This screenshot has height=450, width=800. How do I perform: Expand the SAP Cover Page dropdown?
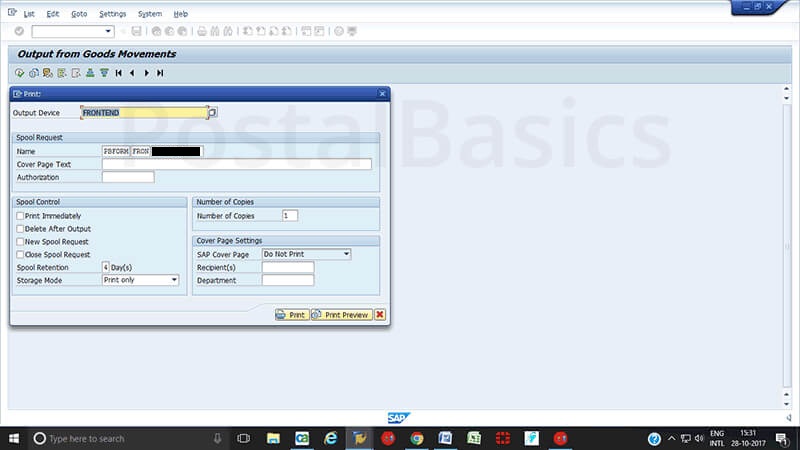346,255
